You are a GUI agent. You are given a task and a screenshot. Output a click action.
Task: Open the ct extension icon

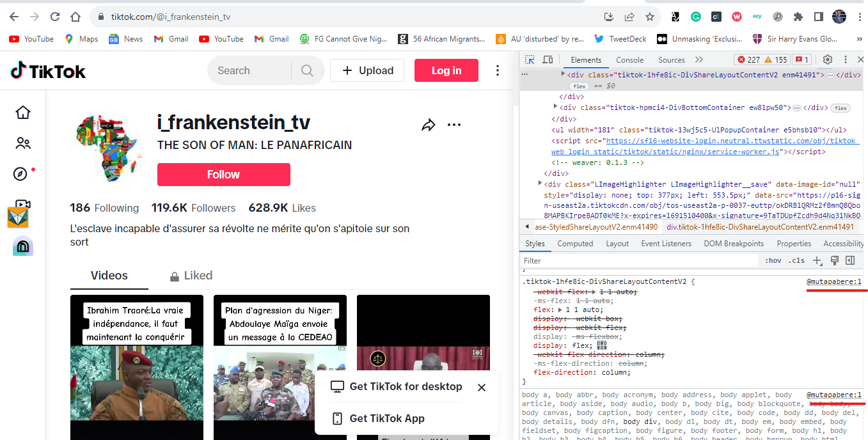pyautogui.click(x=716, y=17)
